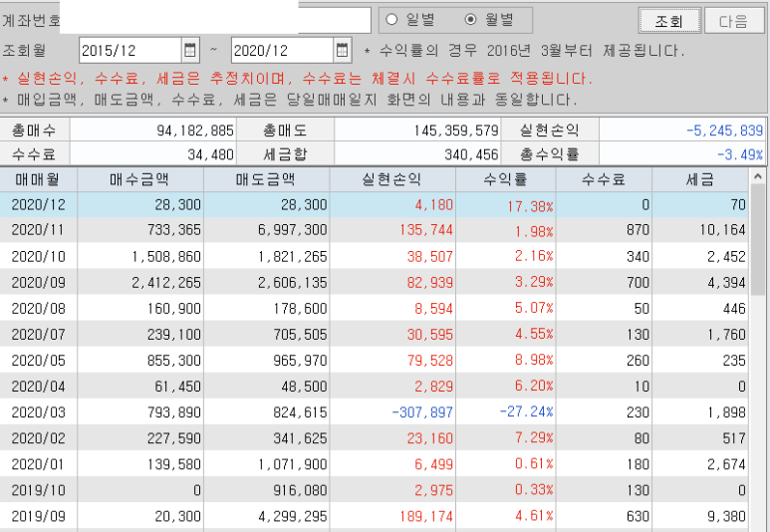Screen dimensions: 770x532
Task: Click the buy amount 1,508,860
Action: pyautogui.click(x=166, y=256)
